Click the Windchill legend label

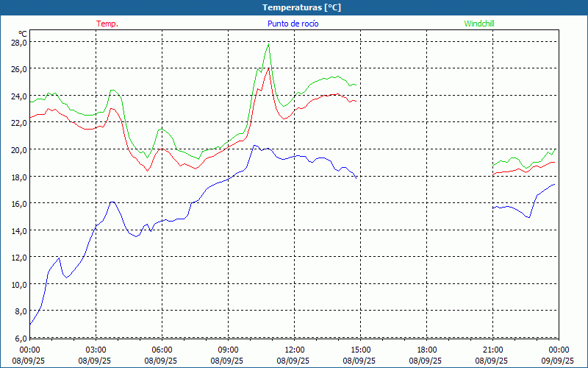coord(479,24)
